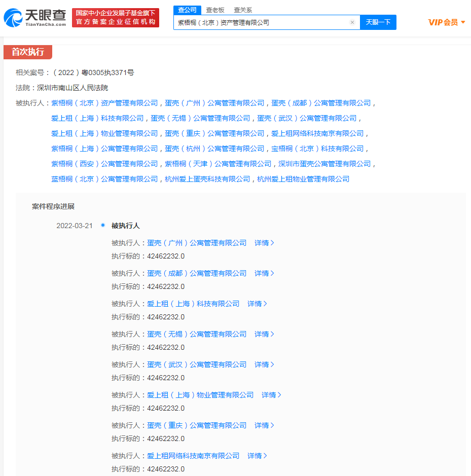This screenshot has width=471, height=476.
Task: Clear the search box with the X icon
Action: pyautogui.click(x=352, y=22)
